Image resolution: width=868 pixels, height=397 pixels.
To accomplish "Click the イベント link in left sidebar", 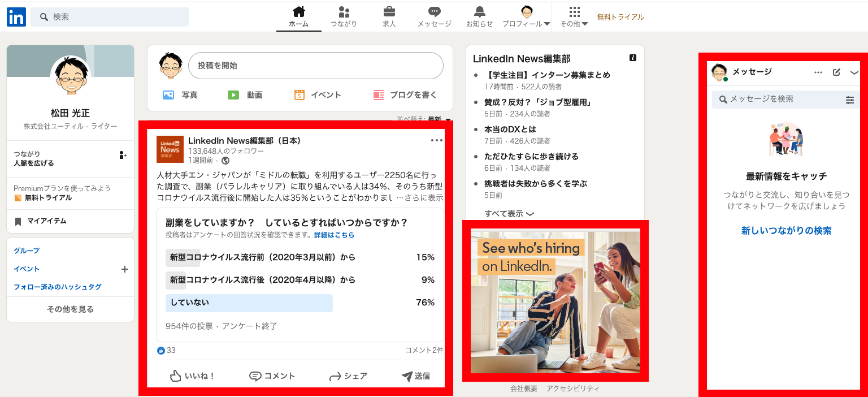I will pos(27,269).
